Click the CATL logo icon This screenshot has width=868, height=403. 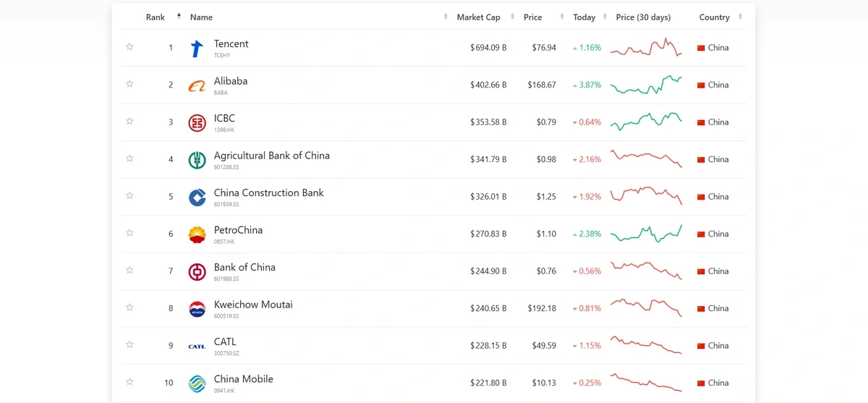[197, 347]
